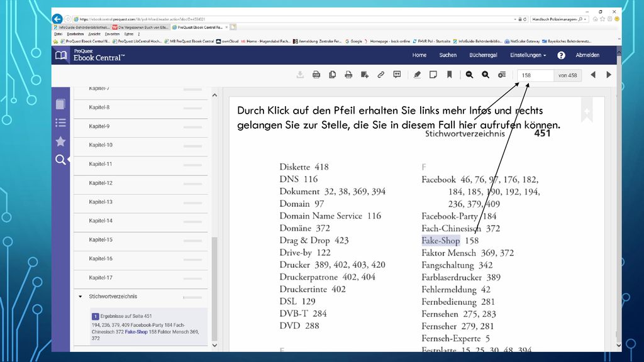Open annotations star sidebar icon
The image size is (644, 362).
click(60, 141)
